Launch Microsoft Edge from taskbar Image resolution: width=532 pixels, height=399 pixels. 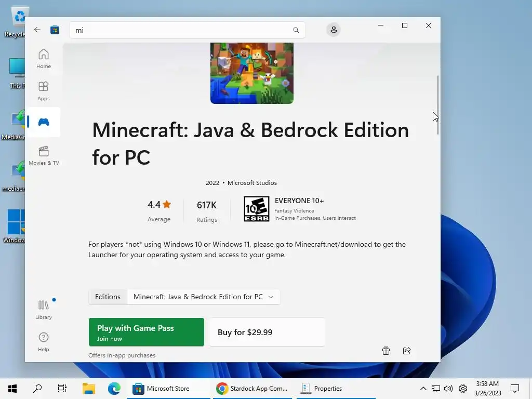(114, 389)
